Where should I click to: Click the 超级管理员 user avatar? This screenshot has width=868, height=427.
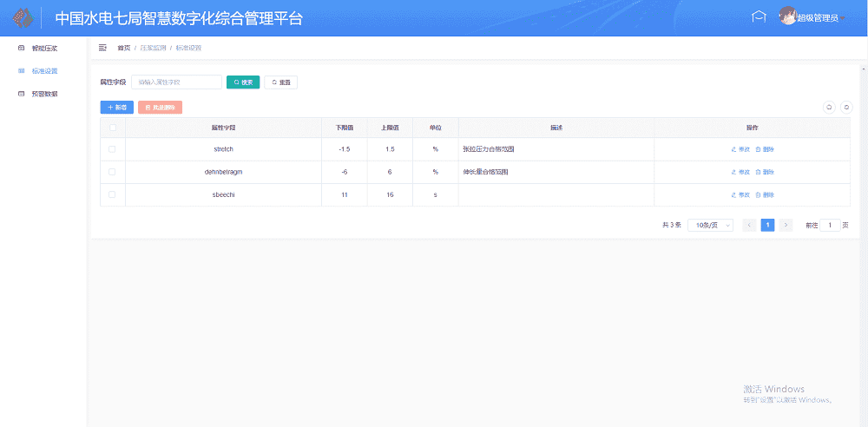click(x=787, y=16)
